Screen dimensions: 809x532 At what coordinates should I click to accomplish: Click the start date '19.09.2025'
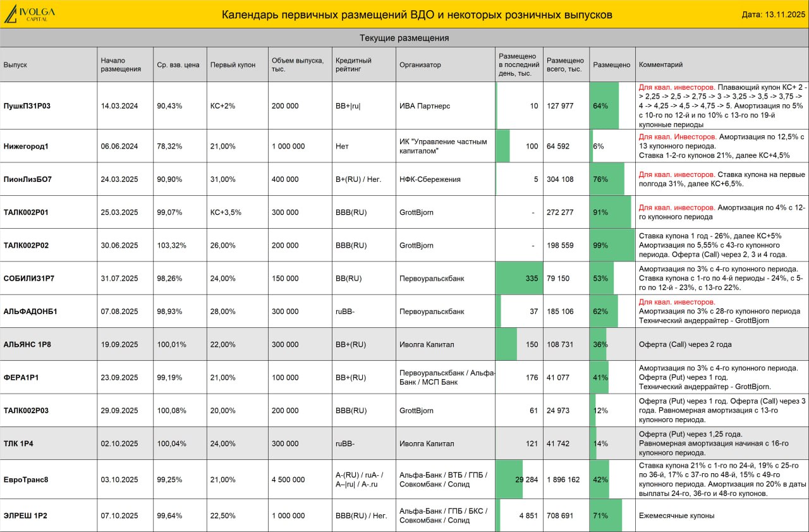coord(119,344)
